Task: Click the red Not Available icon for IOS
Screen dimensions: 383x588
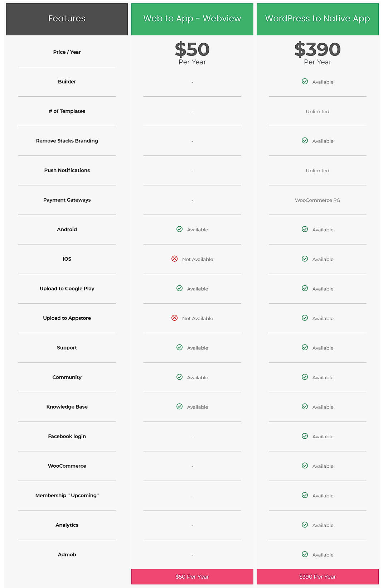Action: click(174, 259)
